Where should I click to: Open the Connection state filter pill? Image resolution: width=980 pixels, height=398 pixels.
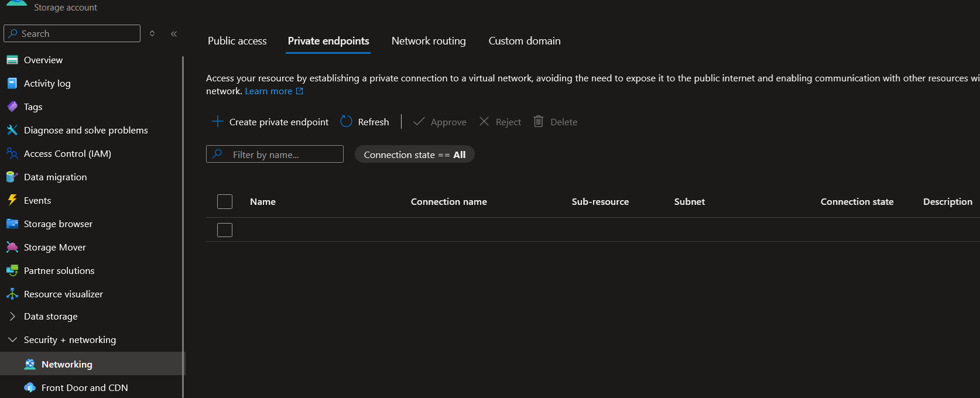[414, 155]
